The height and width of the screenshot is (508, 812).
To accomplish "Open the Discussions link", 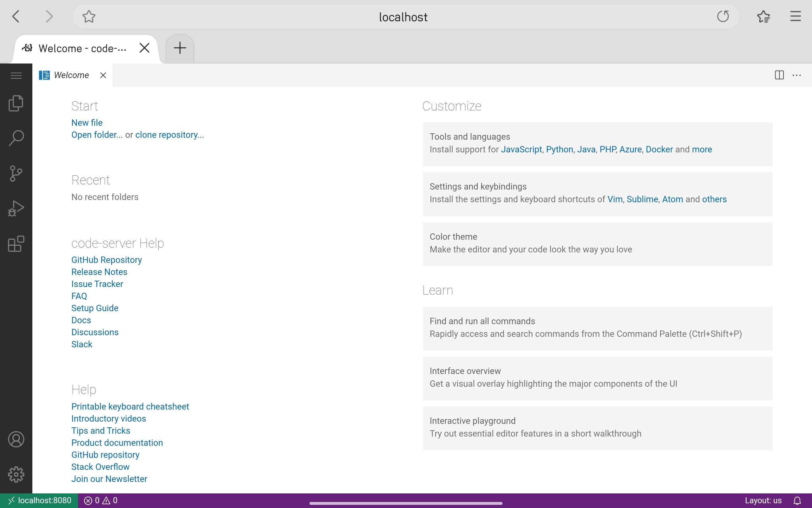I will tap(95, 332).
